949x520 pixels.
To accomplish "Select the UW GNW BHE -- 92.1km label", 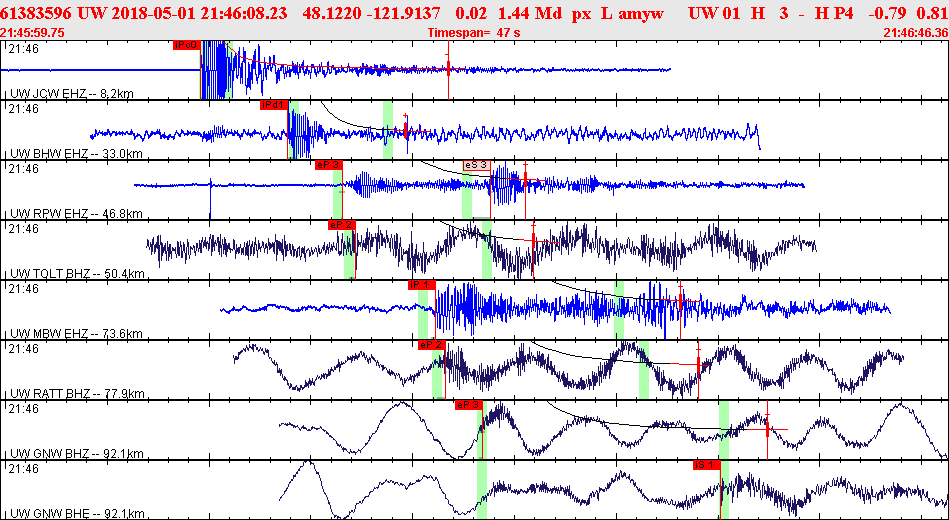I will coord(77,513).
